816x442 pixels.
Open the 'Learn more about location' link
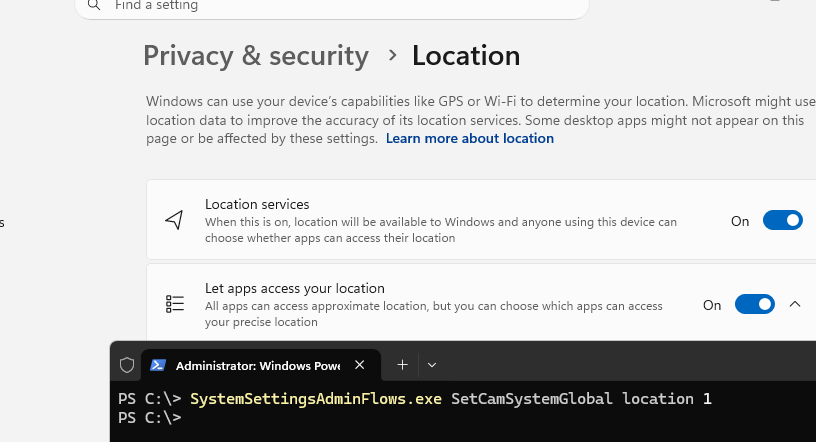(x=469, y=138)
